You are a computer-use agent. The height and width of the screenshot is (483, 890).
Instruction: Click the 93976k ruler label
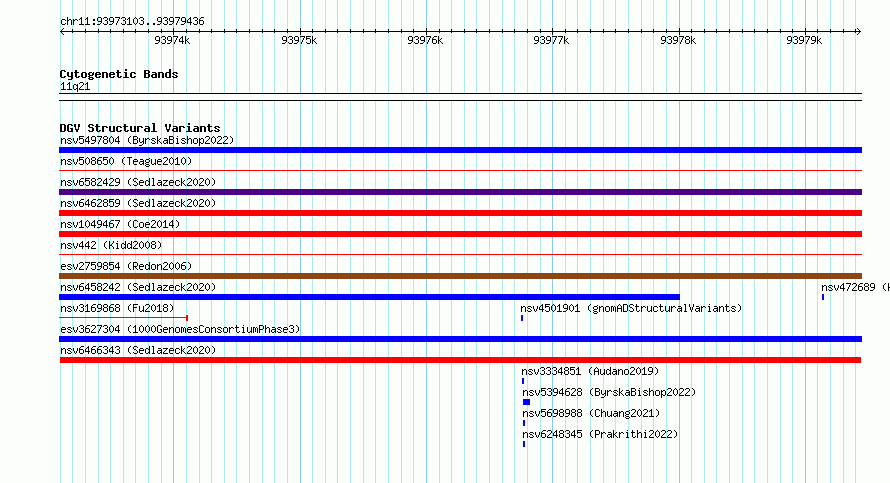tap(425, 41)
